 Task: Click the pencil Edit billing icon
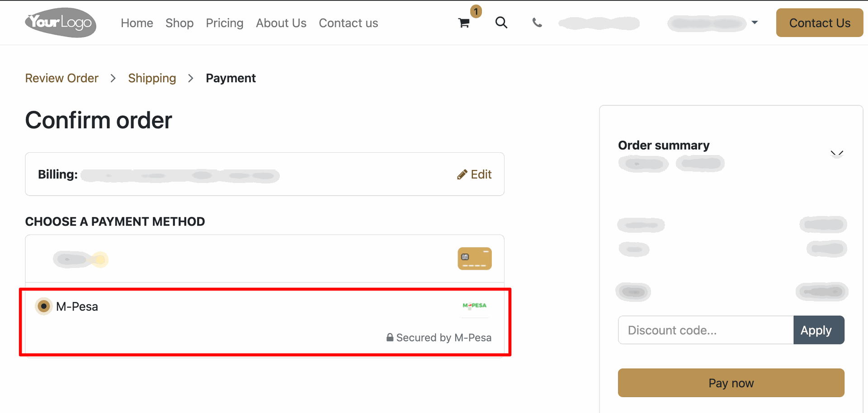coord(462,175)
